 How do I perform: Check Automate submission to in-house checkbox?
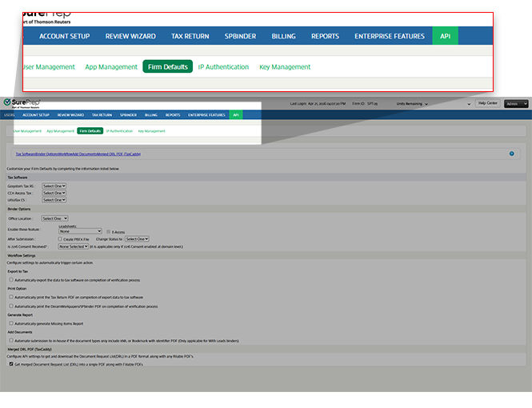click(11, 340)
